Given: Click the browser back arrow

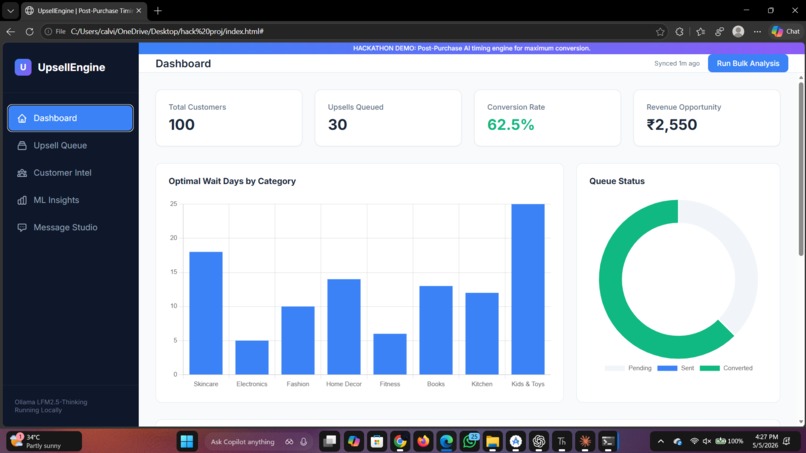Looking at the screenshot, I should [11, 31].
